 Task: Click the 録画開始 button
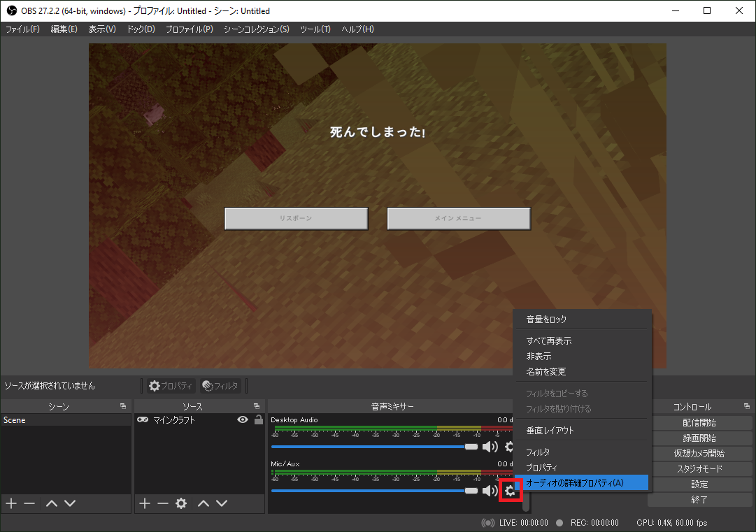tap(699, 438)
